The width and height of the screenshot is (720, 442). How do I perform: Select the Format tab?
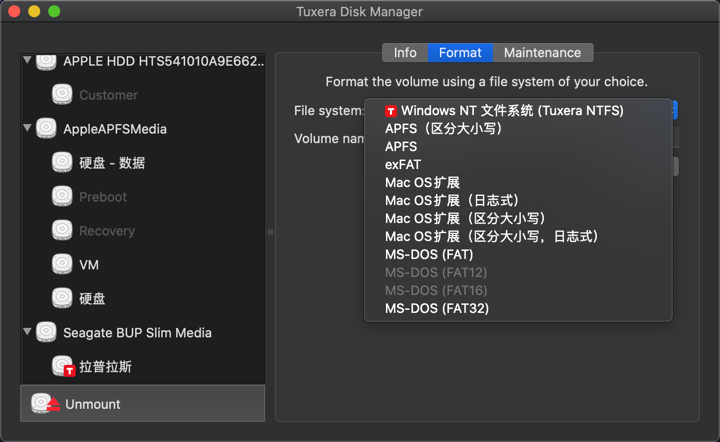coord(460,53)
